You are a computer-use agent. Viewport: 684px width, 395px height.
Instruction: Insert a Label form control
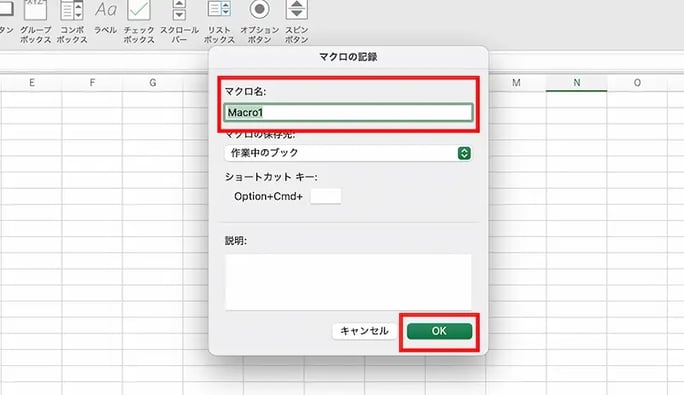tap(106, 17)
